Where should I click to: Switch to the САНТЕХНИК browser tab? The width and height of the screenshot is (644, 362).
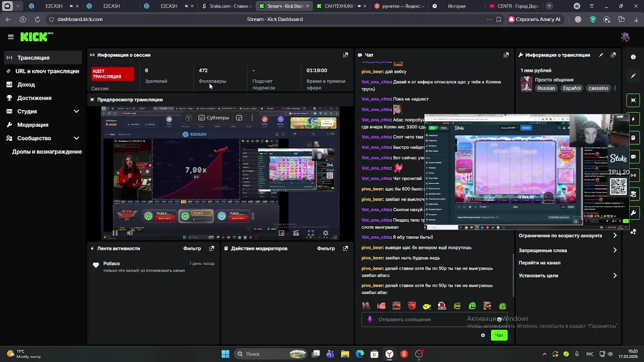342,6
